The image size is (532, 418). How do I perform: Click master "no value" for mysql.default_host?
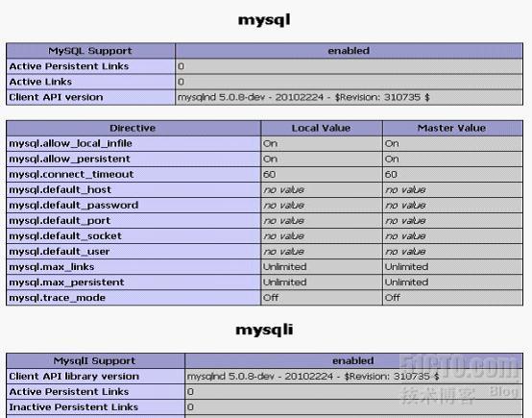click(405, 190)
